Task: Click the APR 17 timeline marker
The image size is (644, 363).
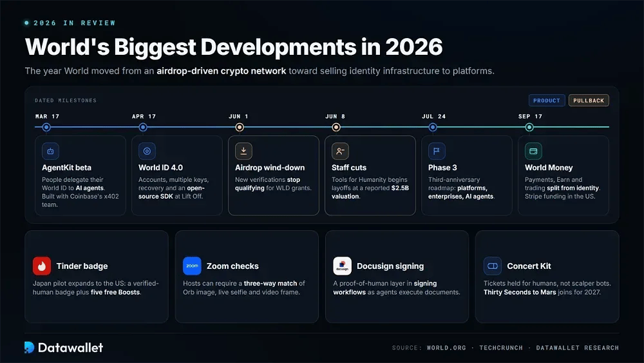Action: pos(143,128)
